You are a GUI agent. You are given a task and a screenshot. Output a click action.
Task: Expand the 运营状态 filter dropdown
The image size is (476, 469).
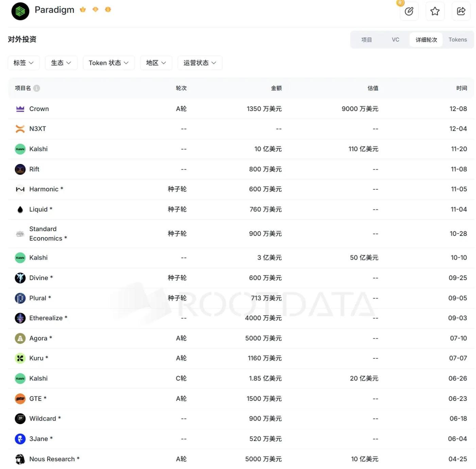point(200,63)
